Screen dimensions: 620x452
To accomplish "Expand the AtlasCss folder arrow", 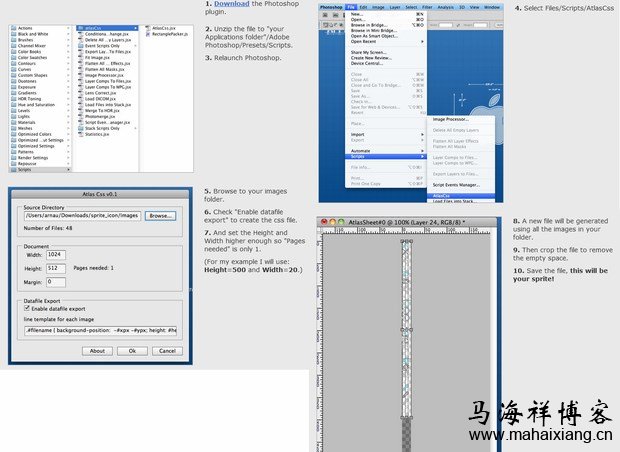I will (x=136, y=28).
